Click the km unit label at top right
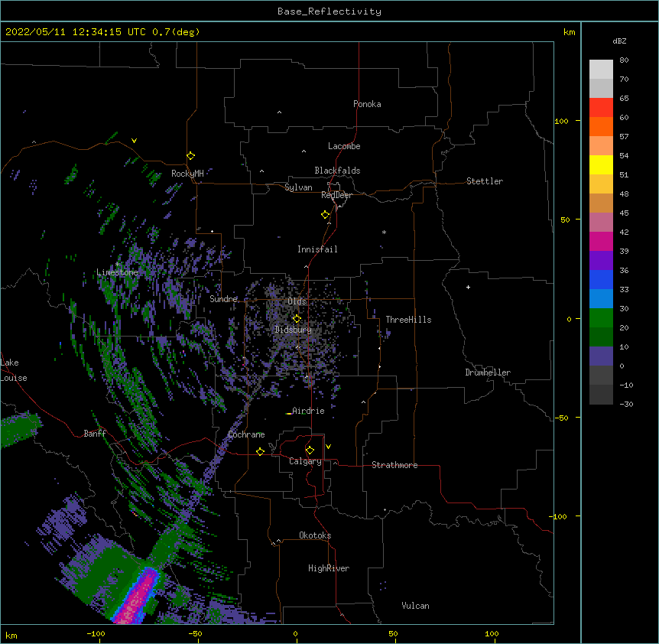Screen dimensions: 659x644 pyautogui.click(x=569, y=32)
